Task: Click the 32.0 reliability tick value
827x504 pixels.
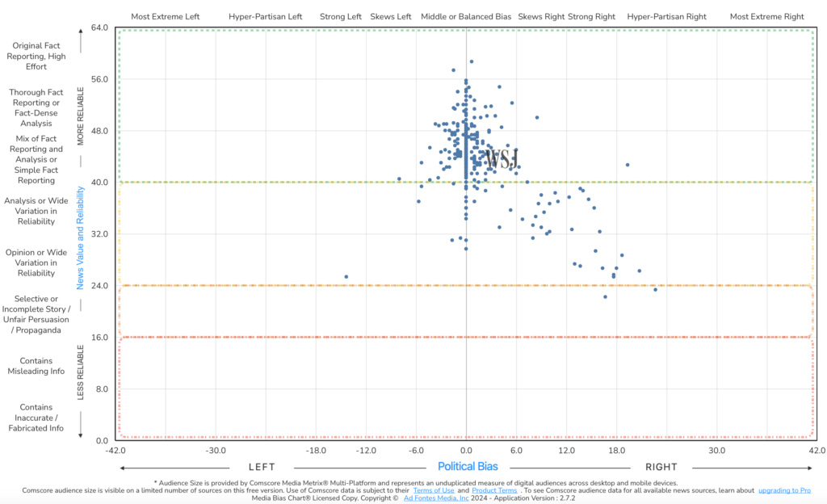Action: (x=99, y=234)
